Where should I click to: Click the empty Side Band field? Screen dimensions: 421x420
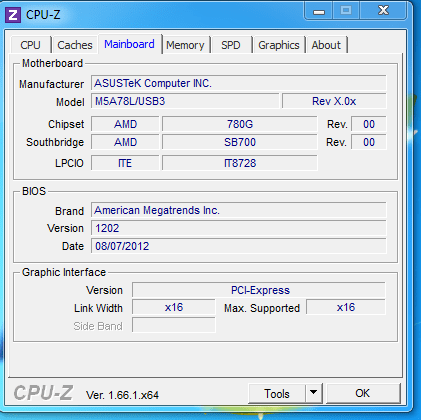174,325
